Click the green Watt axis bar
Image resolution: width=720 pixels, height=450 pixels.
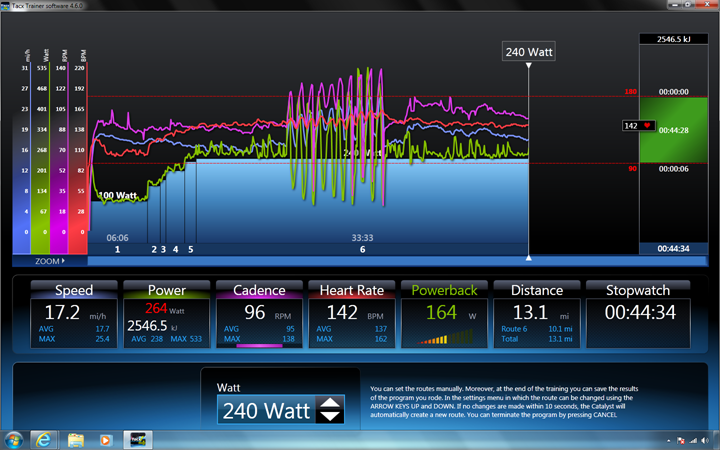pyautogui.click(x=40, y=156)
